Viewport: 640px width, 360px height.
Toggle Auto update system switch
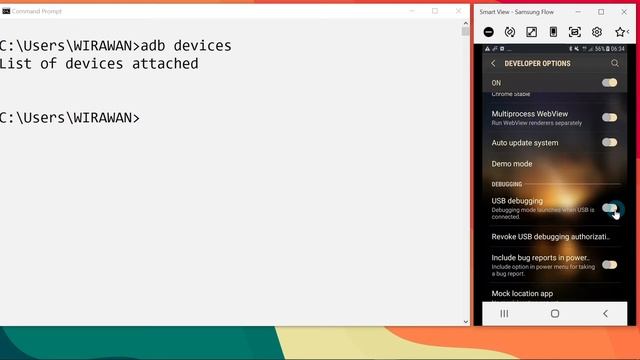point(609,142)
